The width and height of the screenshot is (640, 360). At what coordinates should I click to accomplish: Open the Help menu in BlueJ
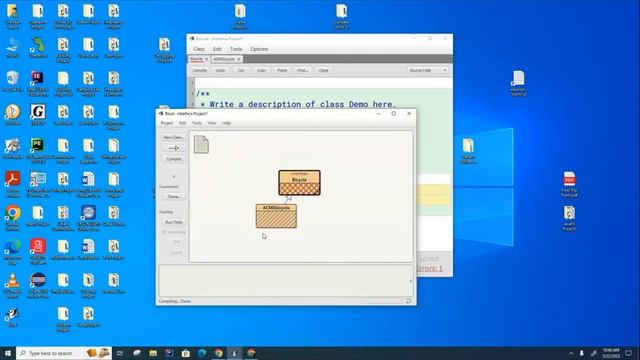pyautogui.click(x=227, y=123)
